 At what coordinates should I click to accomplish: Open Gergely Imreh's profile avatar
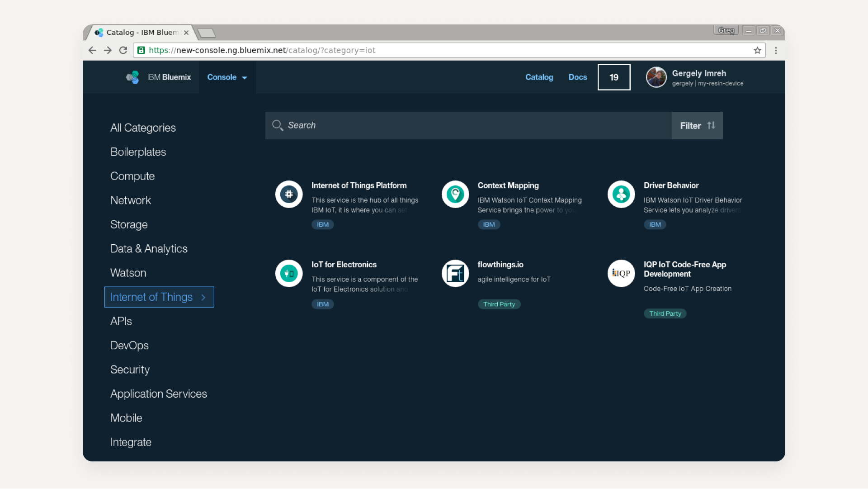click(656, 77)
